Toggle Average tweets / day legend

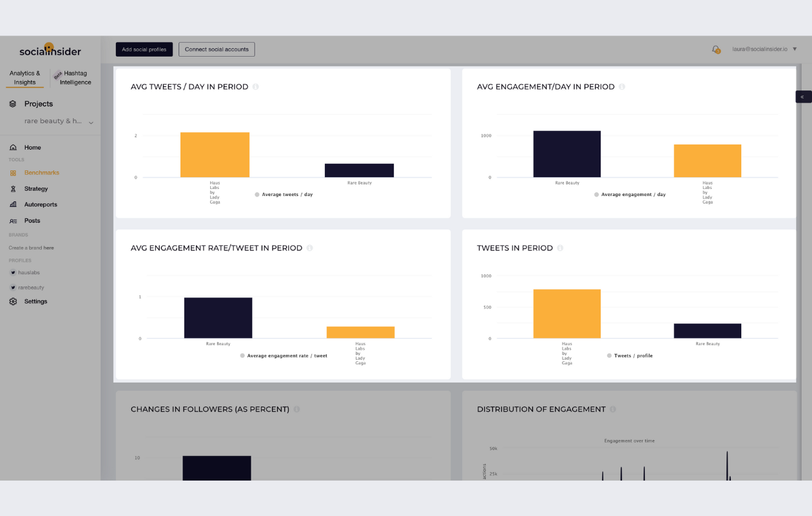coord(284,194)
